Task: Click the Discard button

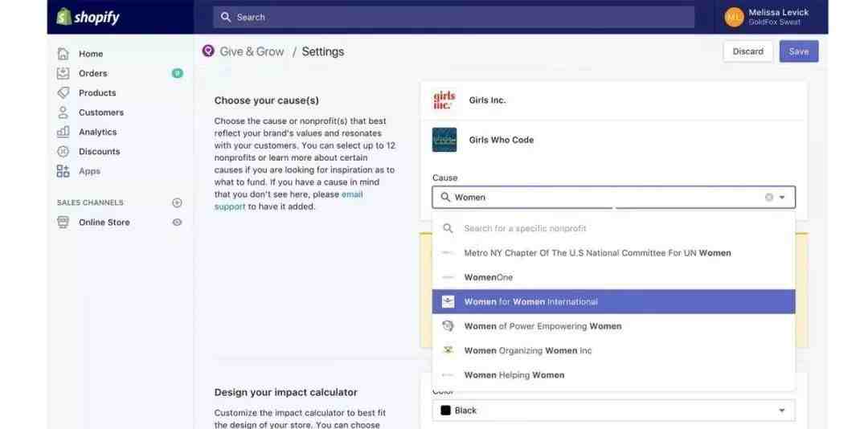Action: 748,51
